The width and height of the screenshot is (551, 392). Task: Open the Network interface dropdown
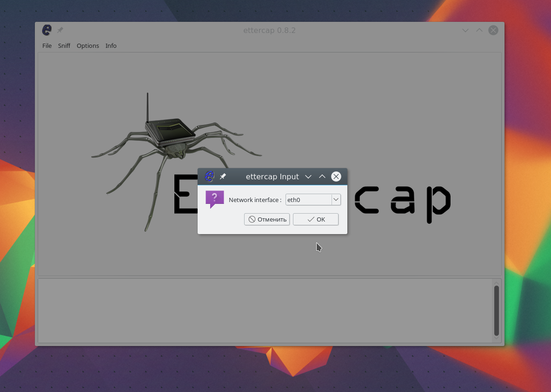click(336, 199)
